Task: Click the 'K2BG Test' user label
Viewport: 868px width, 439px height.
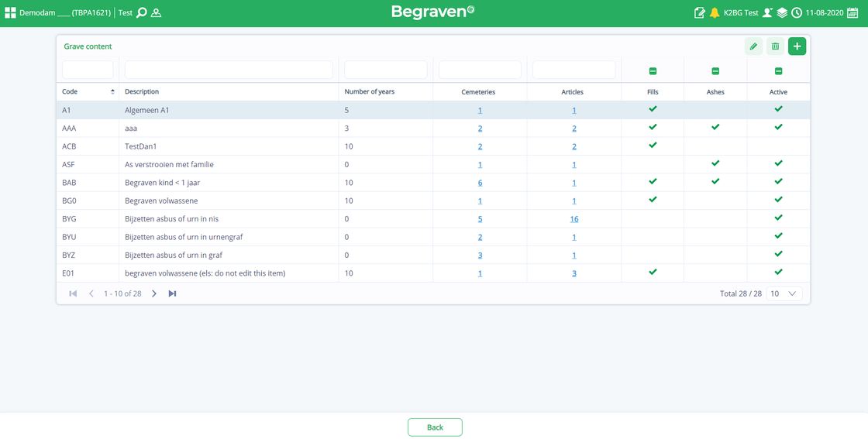Action: coord(741,12)
